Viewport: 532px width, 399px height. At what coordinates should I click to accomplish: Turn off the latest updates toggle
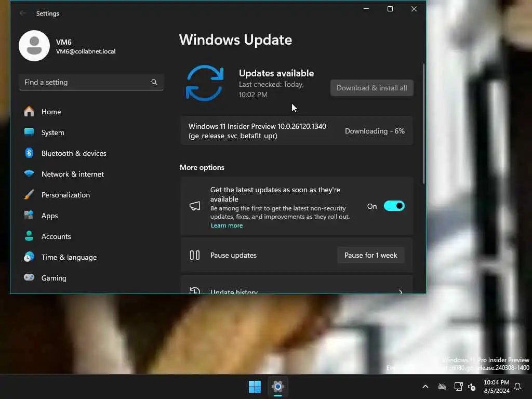tap(394, 206)
